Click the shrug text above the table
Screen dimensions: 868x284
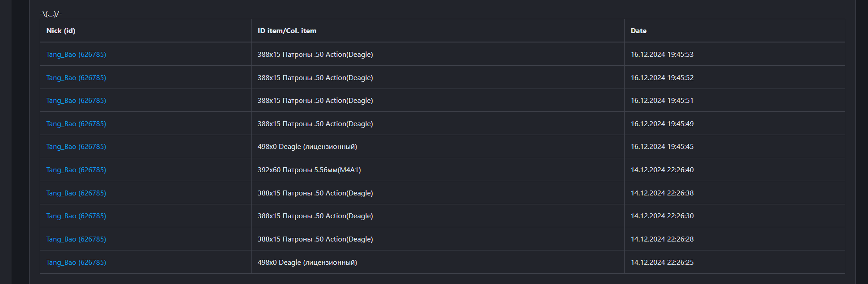51,14
